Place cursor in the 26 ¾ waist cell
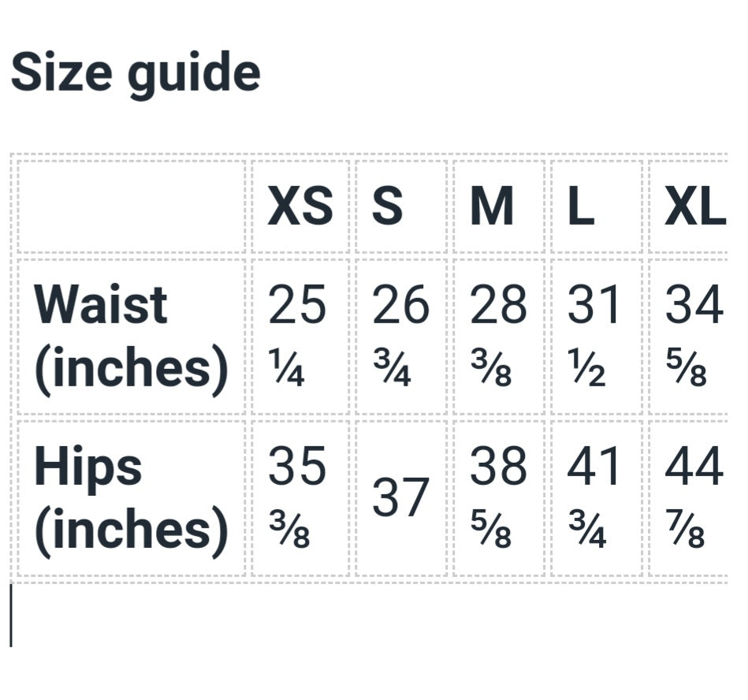The width and height of the screenshot is (748, 700). tap(401, 337)
